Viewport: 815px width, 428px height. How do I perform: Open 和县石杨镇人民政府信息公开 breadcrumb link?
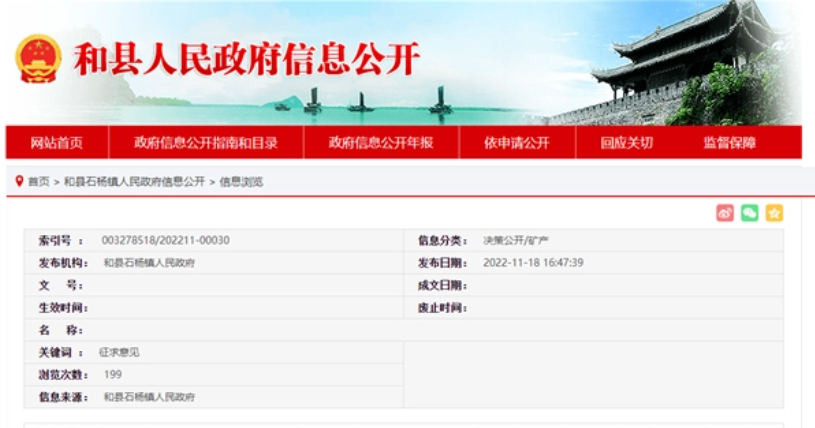pos(134,182)
